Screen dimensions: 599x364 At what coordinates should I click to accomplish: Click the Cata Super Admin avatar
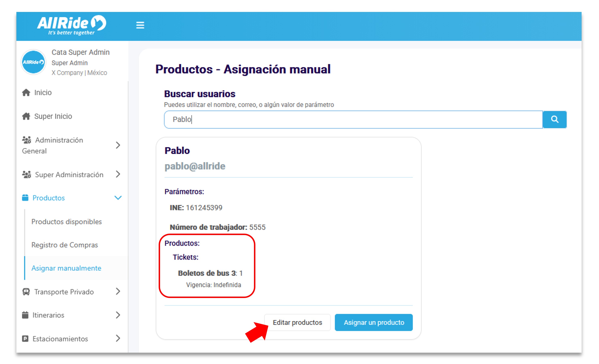(33, 62)
